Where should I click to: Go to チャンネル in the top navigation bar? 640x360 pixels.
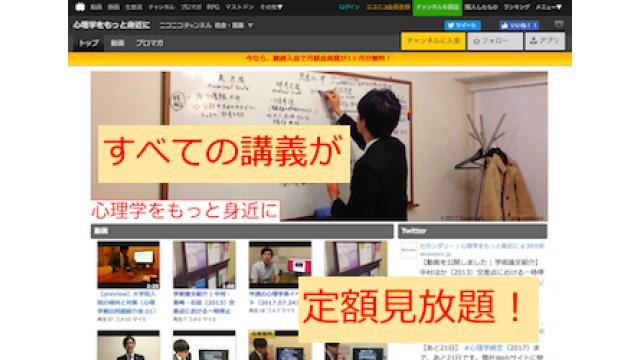tap(161, 7)
